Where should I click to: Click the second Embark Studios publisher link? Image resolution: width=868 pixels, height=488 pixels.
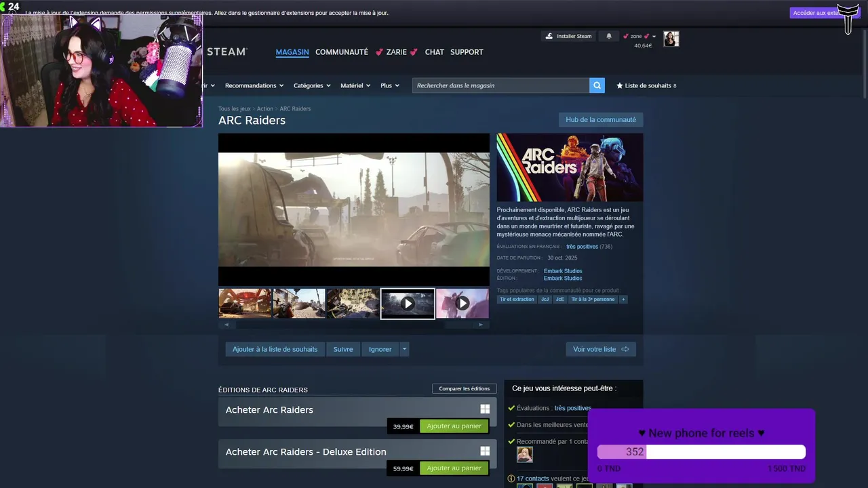[563, 278]
